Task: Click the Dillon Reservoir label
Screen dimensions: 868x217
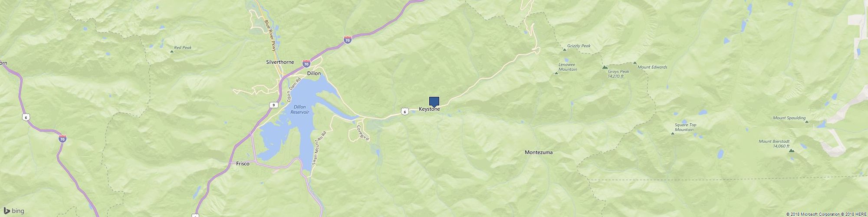Action: [299, 109]
